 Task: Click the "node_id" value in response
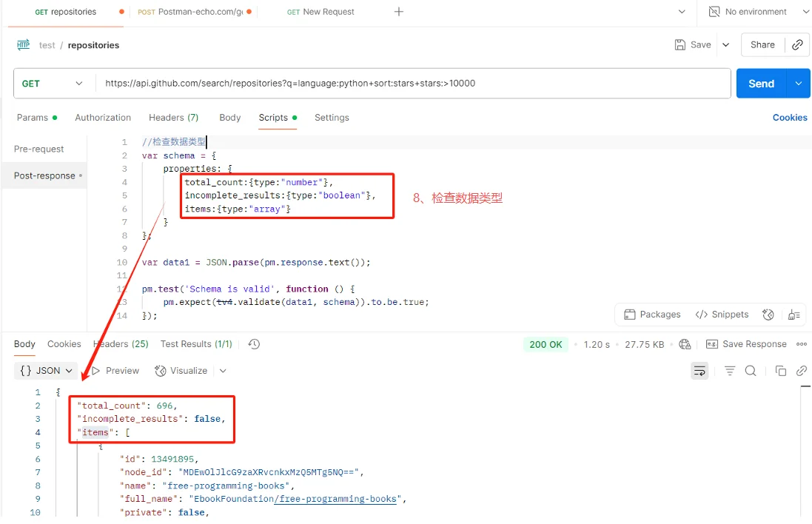[x=269, y=472]
